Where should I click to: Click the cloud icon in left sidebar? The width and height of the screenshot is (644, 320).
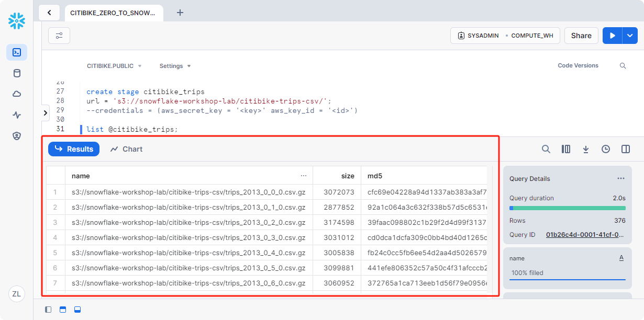click(17, 94)
